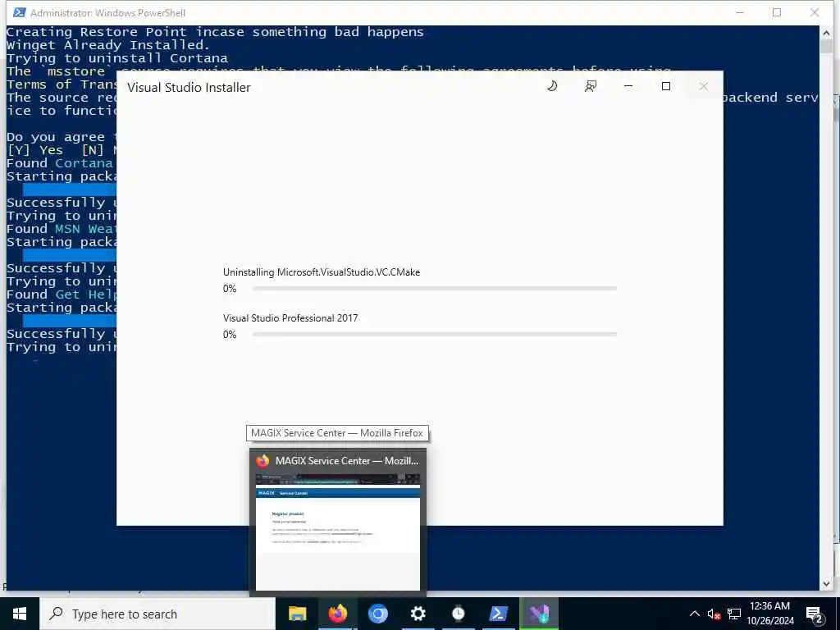Viewport: 840px width, 630px height.
Task: Switch to Firefox in the taskbar
Action: pos(337,614)
